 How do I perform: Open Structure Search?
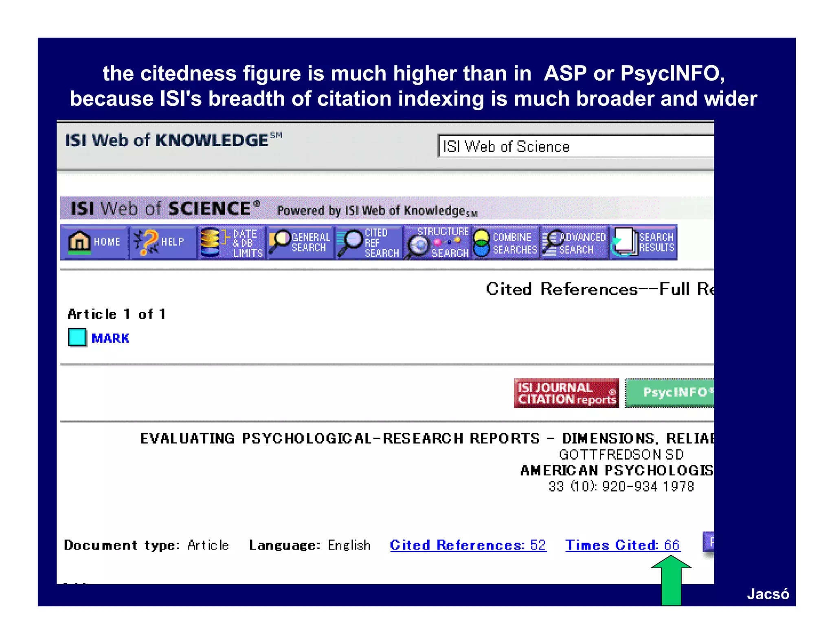click(437, 242)
